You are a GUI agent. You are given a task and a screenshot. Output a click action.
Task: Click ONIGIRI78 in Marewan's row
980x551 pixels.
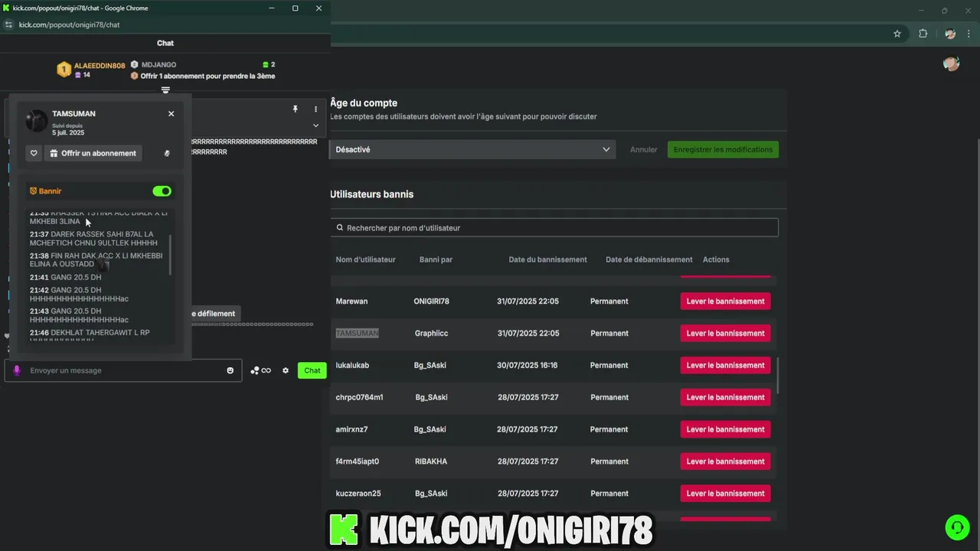[431, 301]
